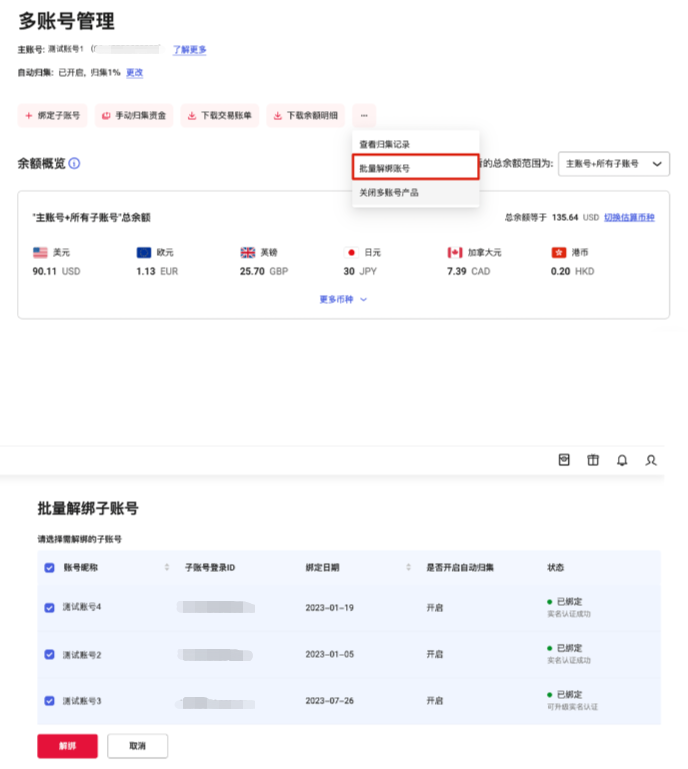
Task: Click the 7.39 CAD balance value
Action: 468,271
